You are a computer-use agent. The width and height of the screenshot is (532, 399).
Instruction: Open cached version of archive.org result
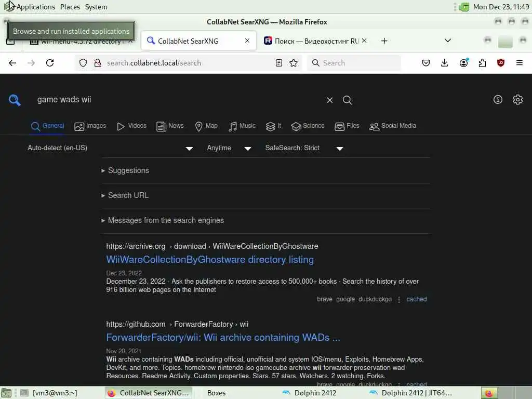[416, 299]
